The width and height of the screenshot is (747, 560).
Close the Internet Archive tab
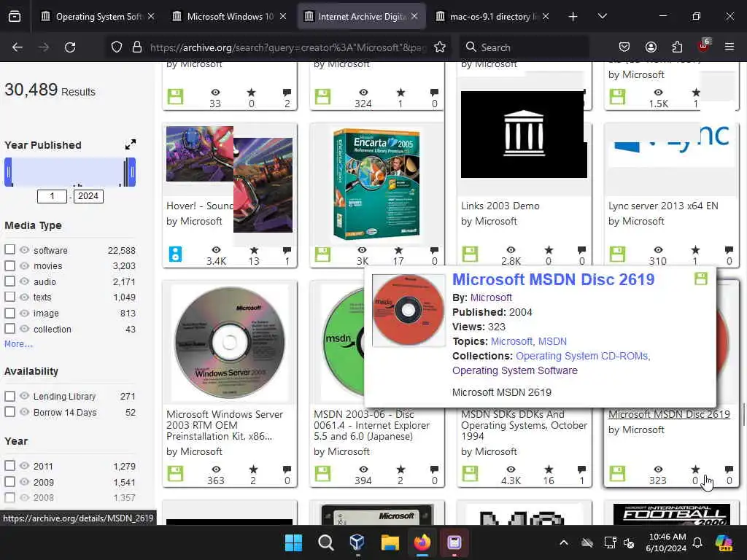pos(414,16)
